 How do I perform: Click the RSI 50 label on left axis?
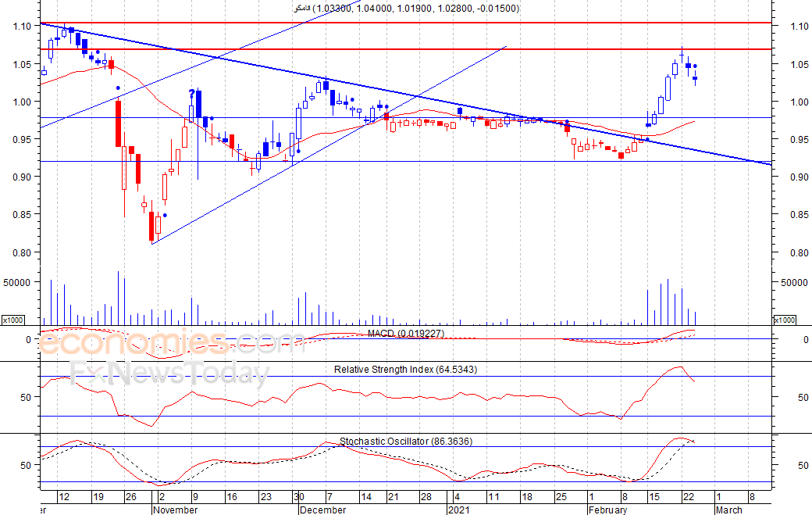tap(26, 398)
